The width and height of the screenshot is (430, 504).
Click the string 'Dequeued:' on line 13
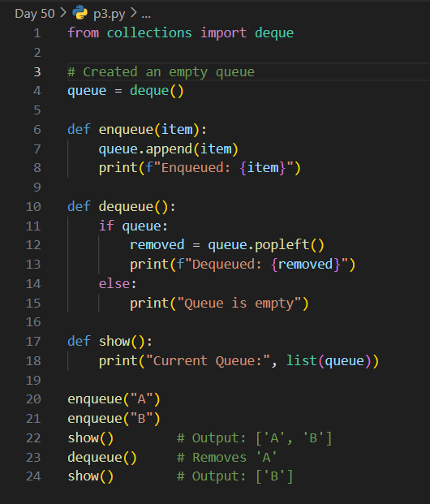point(227,265)
